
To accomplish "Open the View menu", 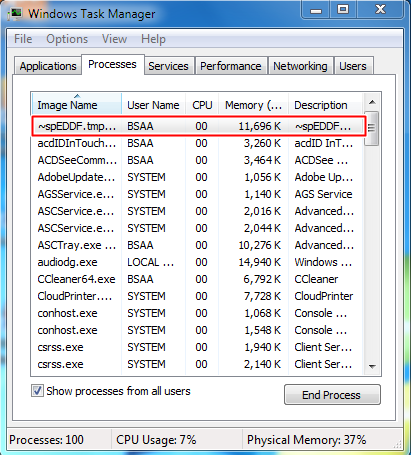I will (114, 39).
